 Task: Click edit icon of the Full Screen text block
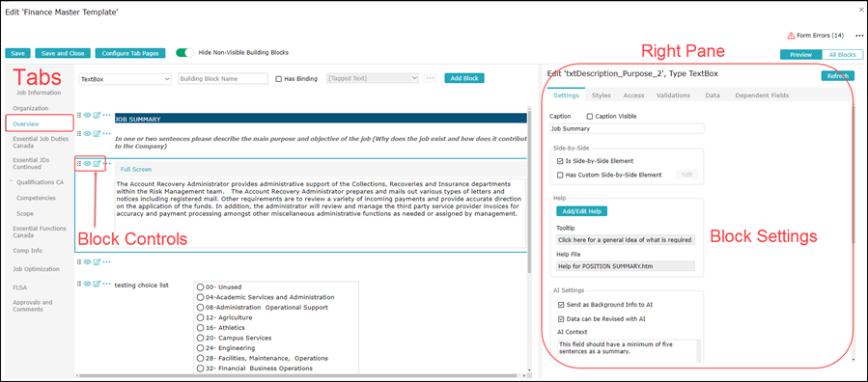[x=97, y=163]
